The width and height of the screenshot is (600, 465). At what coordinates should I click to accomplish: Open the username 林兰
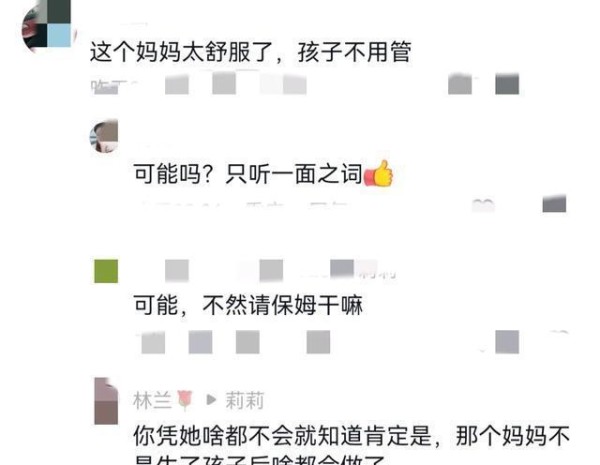(152, 401)
